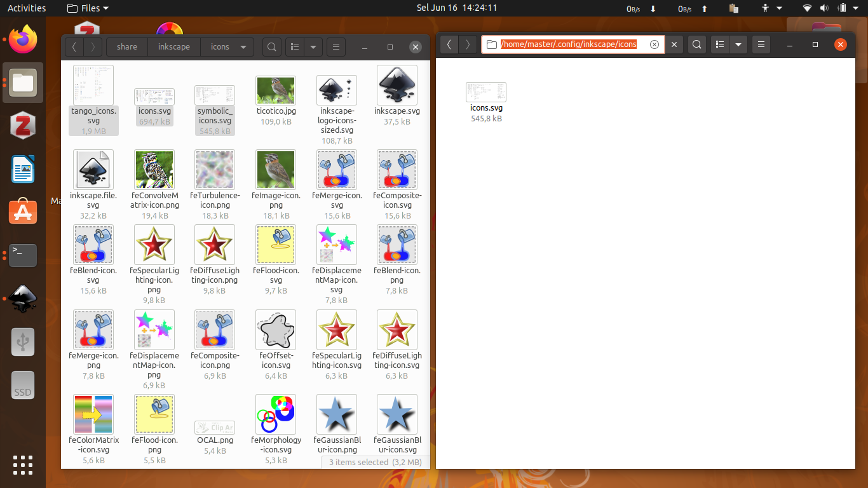This screenshot has height=488, width=868.
Task: Open the view options dropdown in the left window
Action: pyautogui.click(x=313, y=46)
